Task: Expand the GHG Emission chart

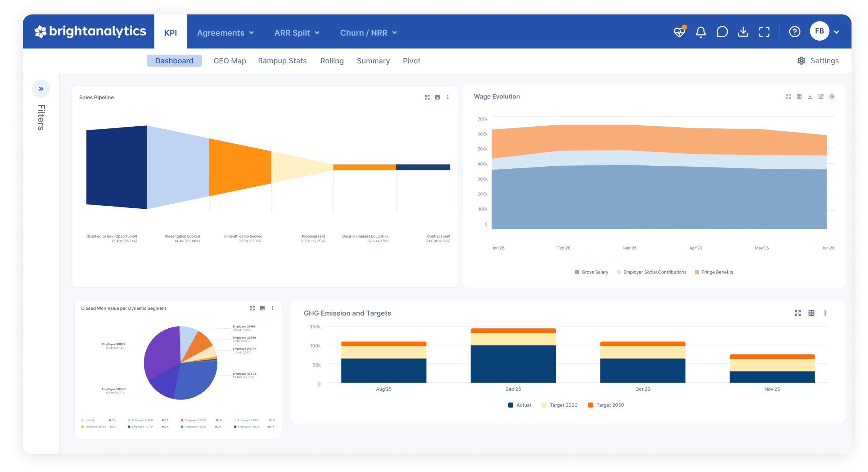Action: point(797,313)
